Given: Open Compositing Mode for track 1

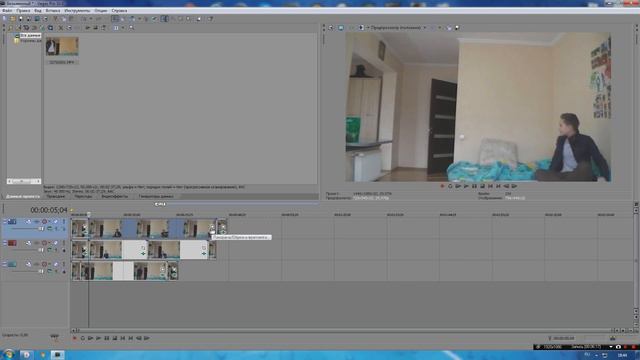Looking at the screenshot, I should coord(50,229).
